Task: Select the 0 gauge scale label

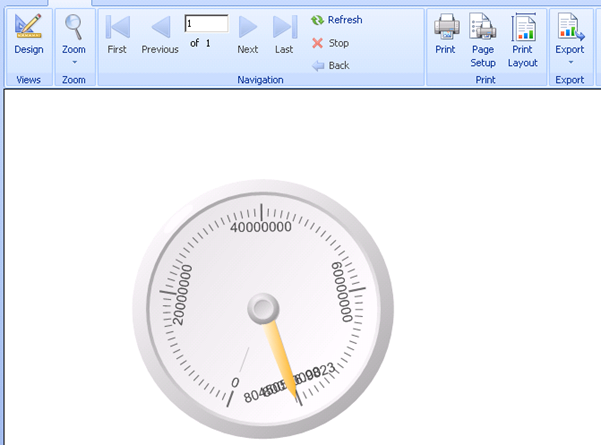Action: pos(235,382)
